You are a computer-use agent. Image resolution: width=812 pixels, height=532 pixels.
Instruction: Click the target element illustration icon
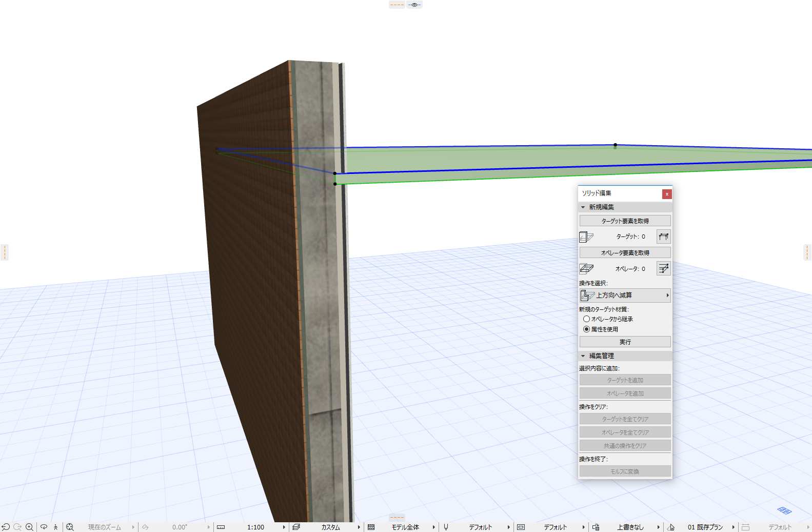[586, 237]
